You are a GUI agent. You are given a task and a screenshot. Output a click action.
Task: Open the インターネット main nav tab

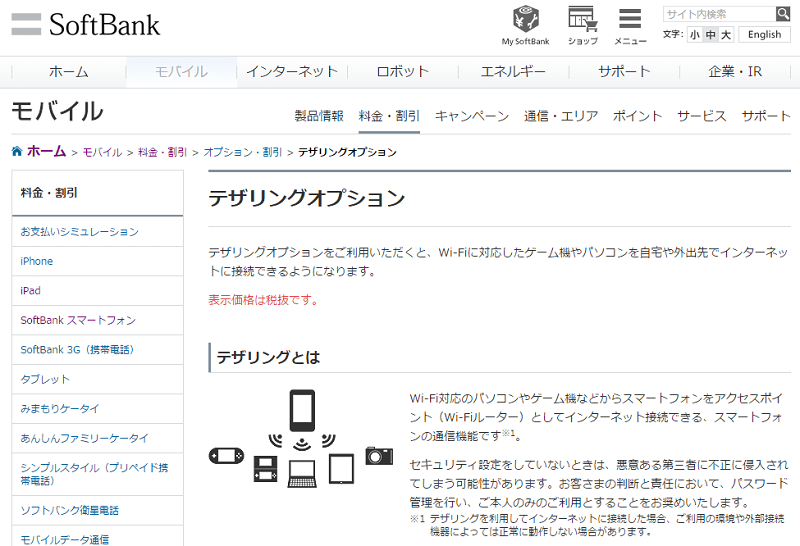292,72
